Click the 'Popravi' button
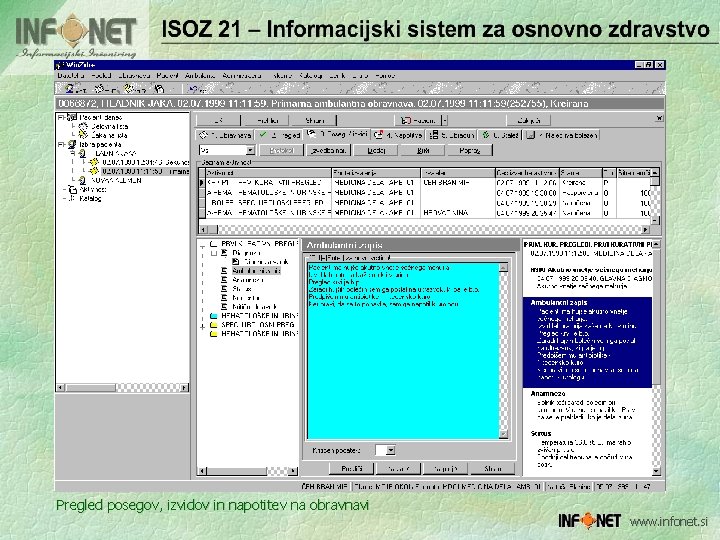Viewport: 720px width, 540px height. pyautogui.click(x=469, y=150)
